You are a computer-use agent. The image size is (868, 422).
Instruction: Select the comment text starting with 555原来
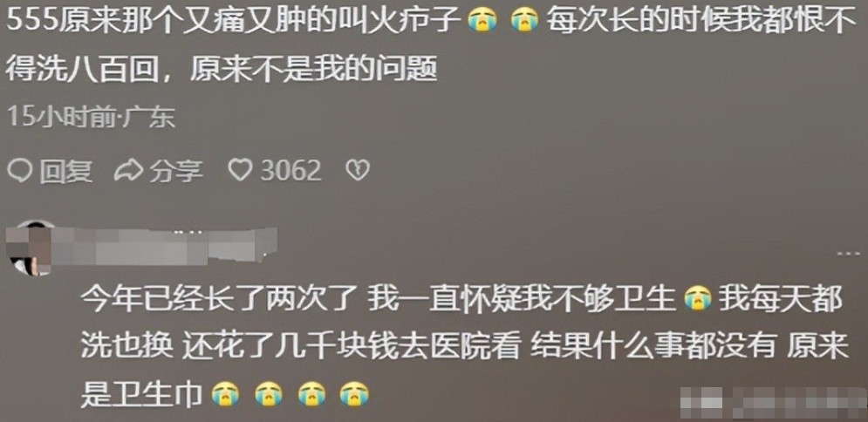click(x=428, y=46)
